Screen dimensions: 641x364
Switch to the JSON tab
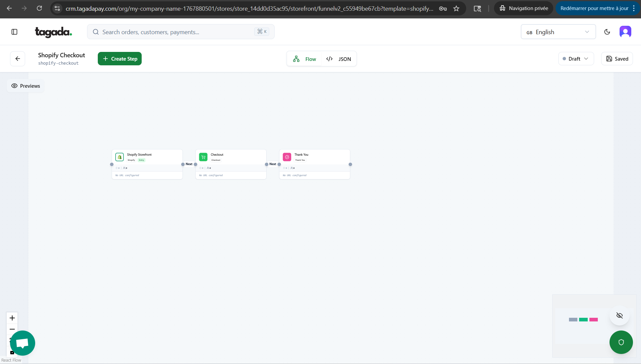coord(339,59)
